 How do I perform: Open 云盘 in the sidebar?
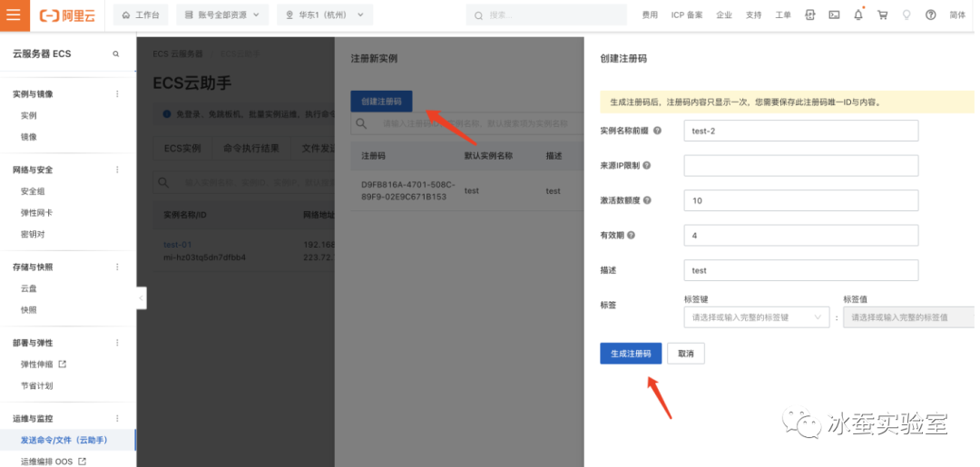(x=29, y=288)
